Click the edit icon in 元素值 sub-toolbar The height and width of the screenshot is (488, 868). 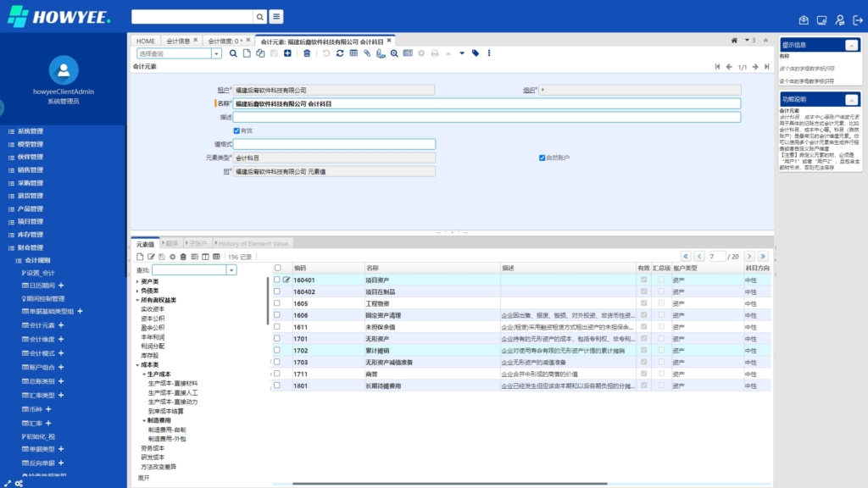(x=151, y=257)
